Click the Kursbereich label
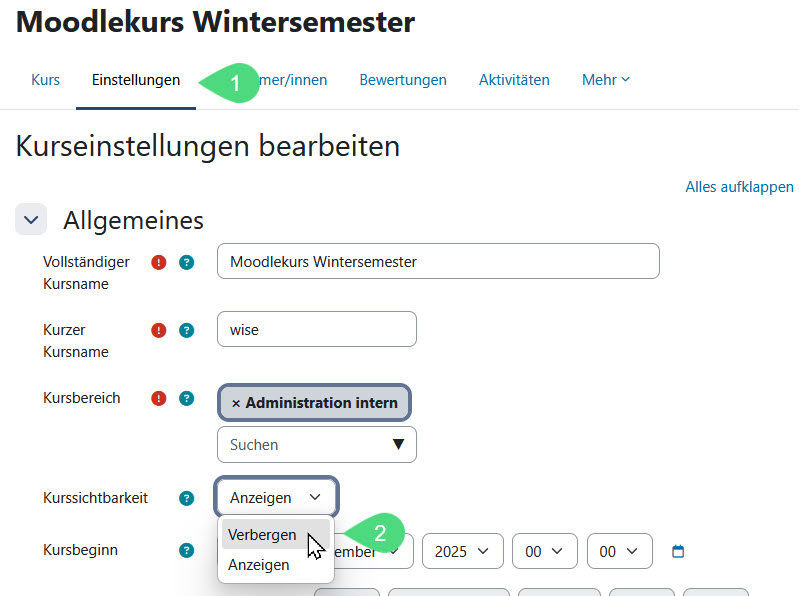This screenshot has height=596, width=799. 82,398
